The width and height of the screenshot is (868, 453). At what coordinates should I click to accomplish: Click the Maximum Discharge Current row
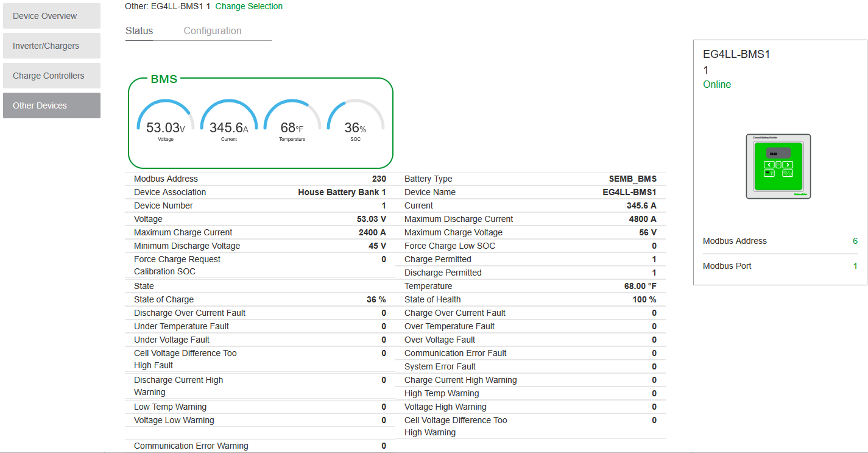[x=530, y=219]
